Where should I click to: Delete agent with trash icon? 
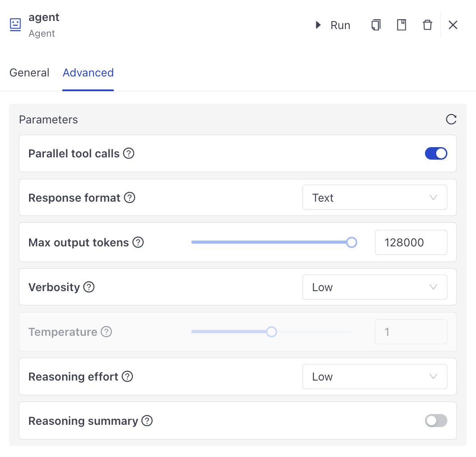[427, 25]
